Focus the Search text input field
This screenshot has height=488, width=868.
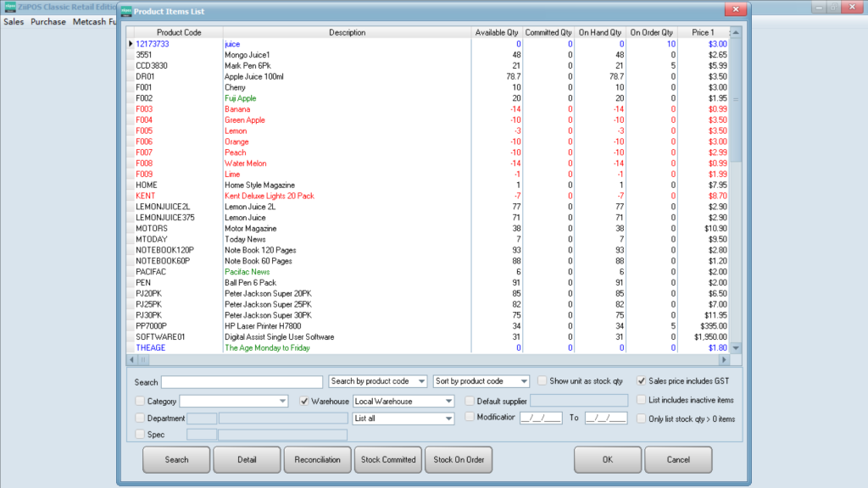(x=242, y=382)
